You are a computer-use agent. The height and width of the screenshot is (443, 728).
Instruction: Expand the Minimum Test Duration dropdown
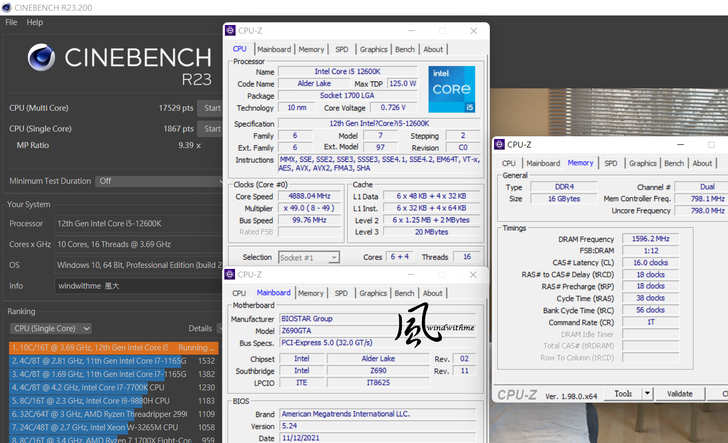pyautogui.click(x=158, y=181)
